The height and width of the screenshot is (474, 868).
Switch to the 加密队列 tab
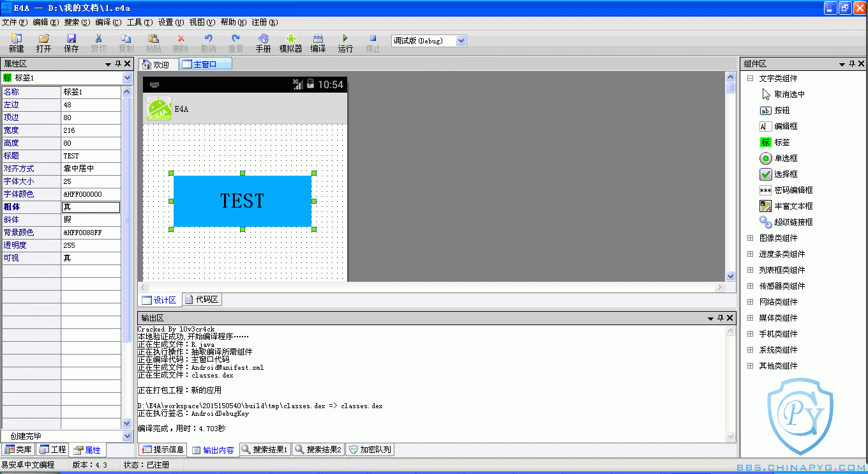click(x=370, y=450)
